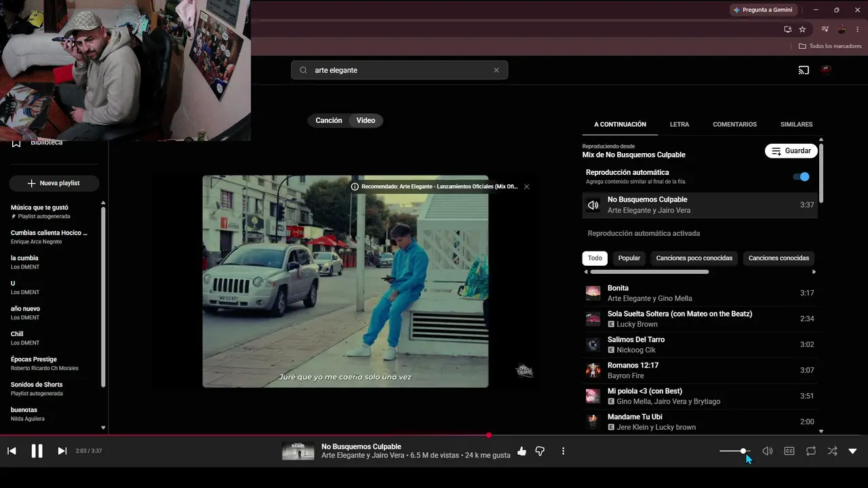The height and width of the screenshot is (488, 868).
Task: Open Chrome media controls icon
Action: [x=825, y=29]
